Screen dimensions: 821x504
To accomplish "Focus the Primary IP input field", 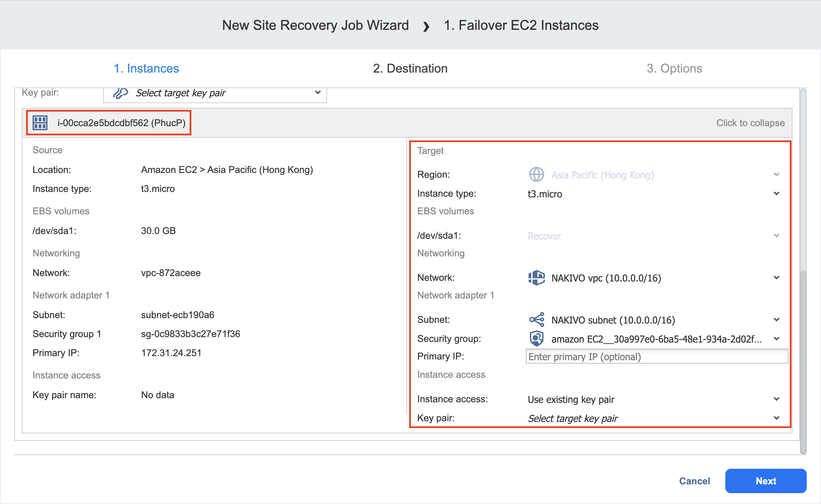I will coord(656,357).
